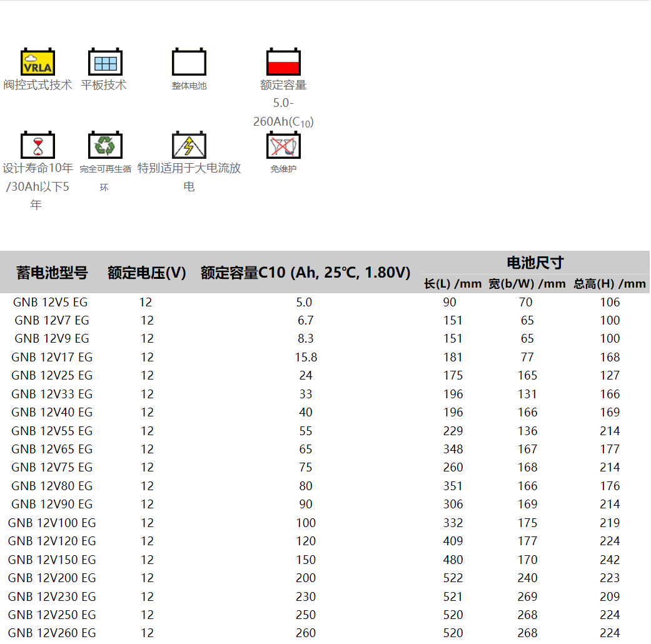Click the lightning high-current discharge icon
651x644 pixels.
[189, 145]
